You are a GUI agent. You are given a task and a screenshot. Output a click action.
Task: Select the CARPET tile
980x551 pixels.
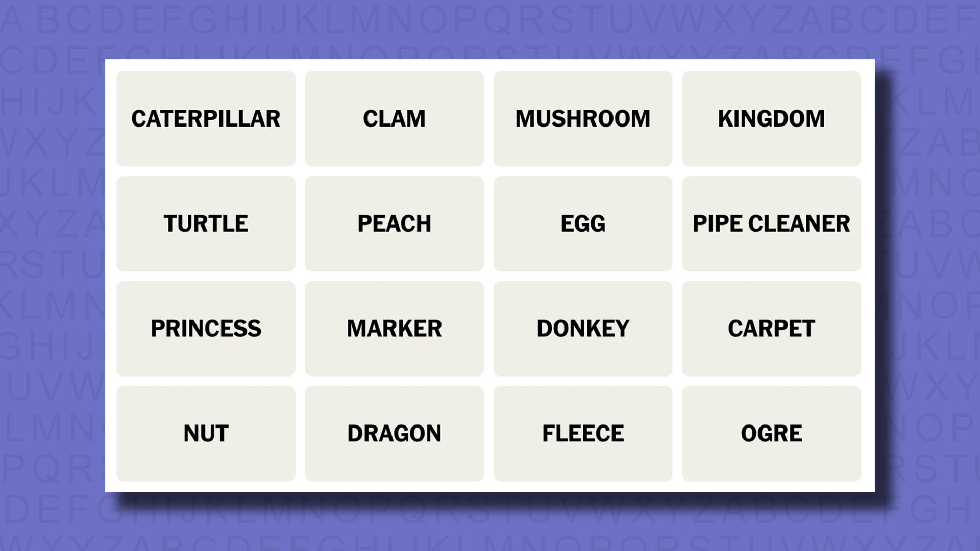click(x=771, y=329)
